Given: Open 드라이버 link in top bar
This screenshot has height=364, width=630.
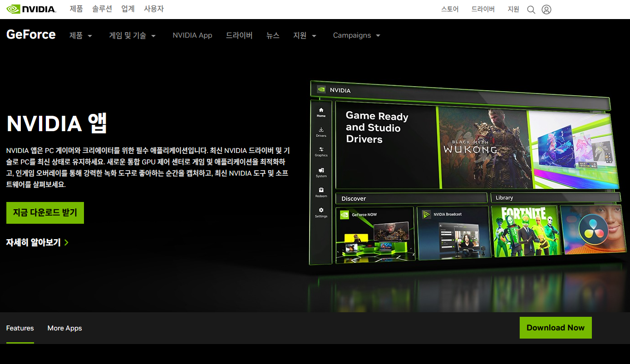Looking at the screenshot, I should tap(483, 9).
